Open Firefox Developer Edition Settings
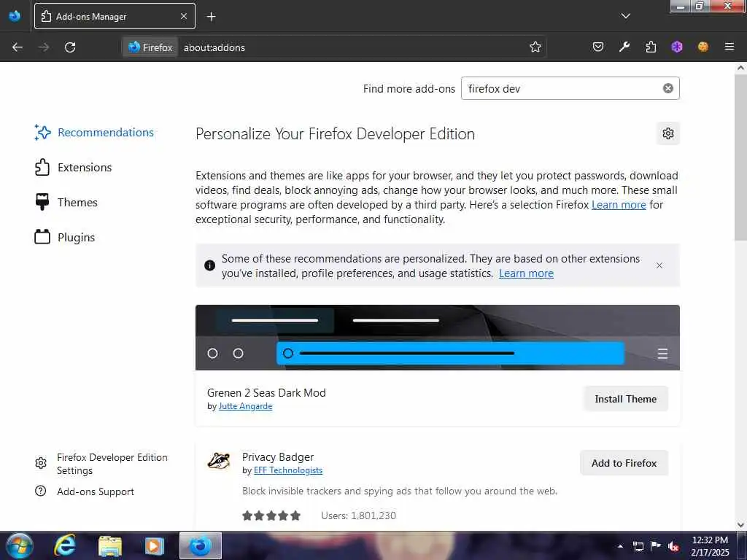747x560 pixels. click(101, 463)
